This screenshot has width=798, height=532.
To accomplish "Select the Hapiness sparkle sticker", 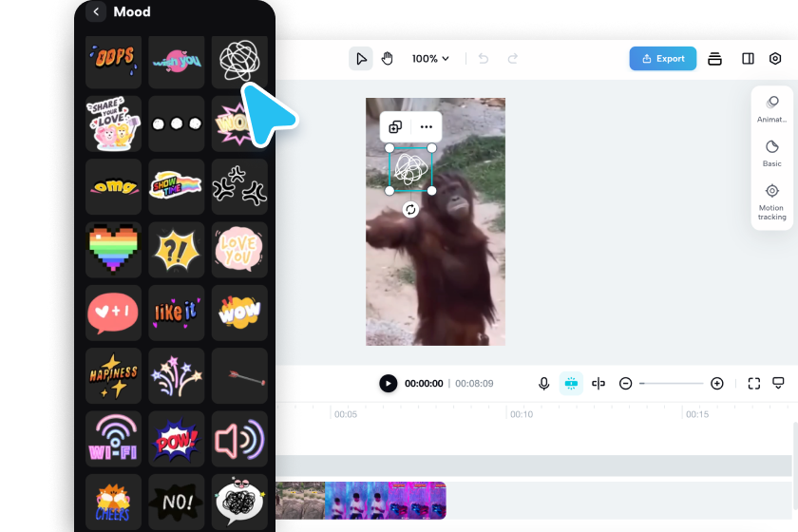I will click(x=113, y=375).
